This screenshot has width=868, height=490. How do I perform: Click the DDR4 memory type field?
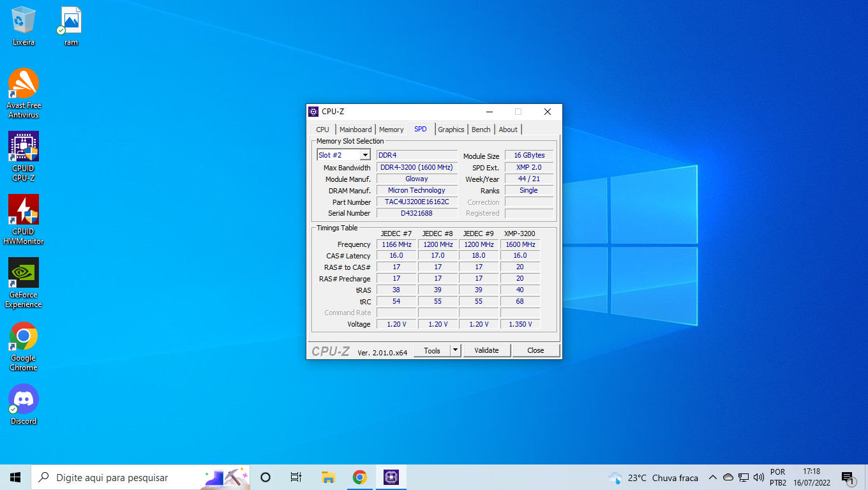(x=417, y=155)
